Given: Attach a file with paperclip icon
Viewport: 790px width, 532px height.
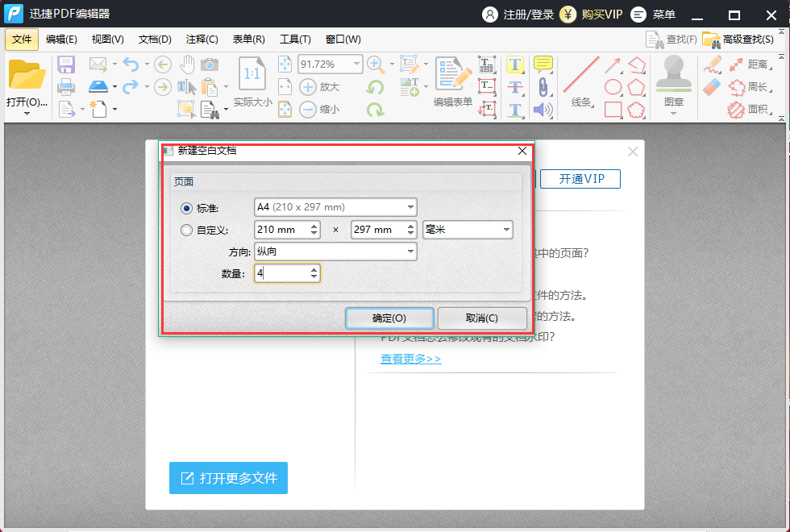Looking at the screenshot, I should pos(543,87).
